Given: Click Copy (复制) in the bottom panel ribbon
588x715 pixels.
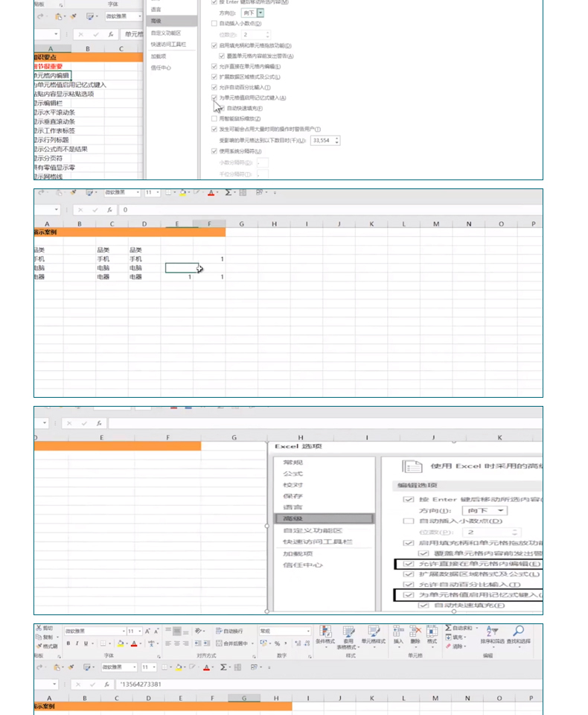Looking at the screenshot, I should click(x=45, y=637).
